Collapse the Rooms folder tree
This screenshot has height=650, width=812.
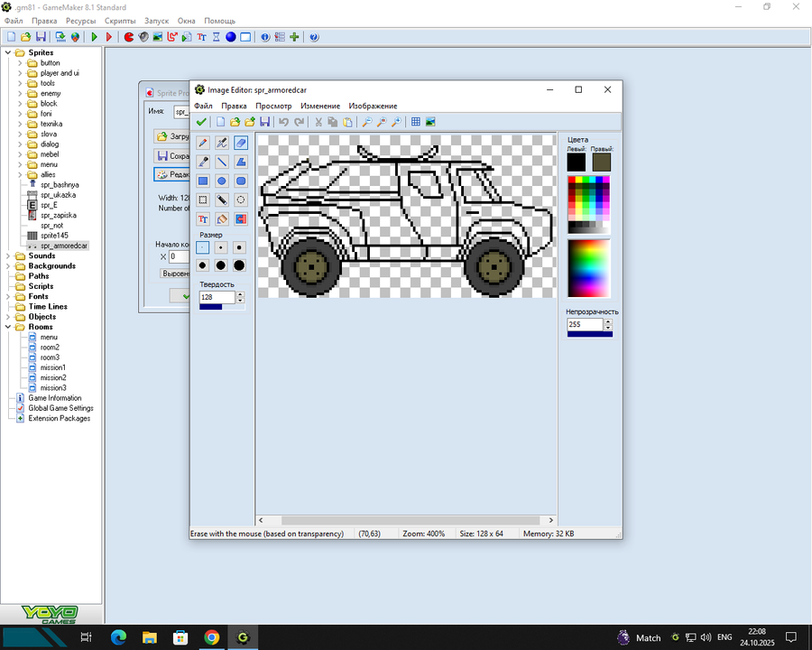click(8, 327)
